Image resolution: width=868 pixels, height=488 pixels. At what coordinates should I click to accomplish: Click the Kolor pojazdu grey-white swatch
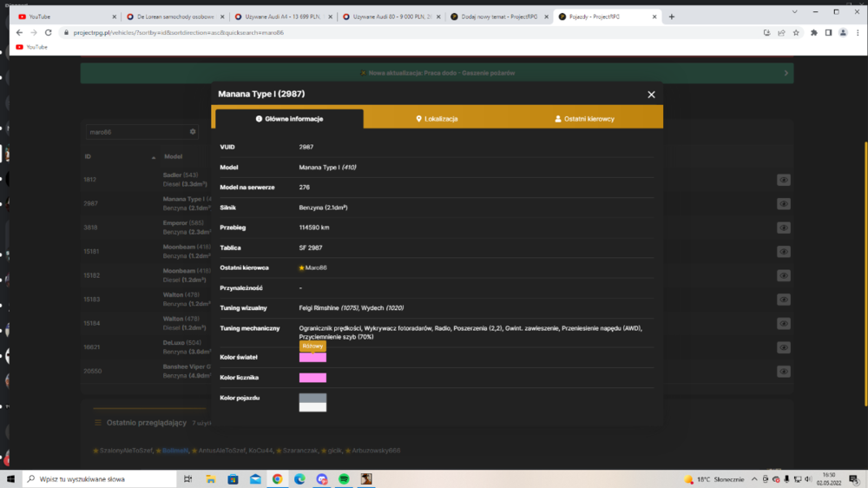pyautogui.click(x=312, y=403)
